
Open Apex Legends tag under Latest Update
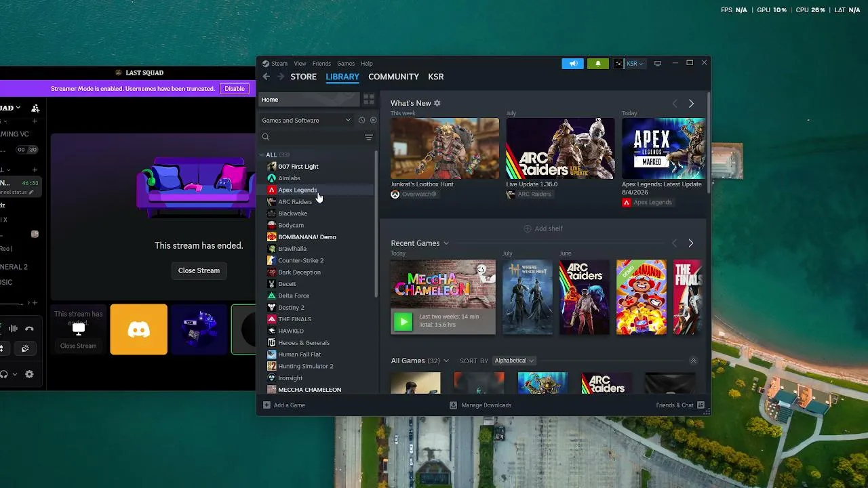pos(647,202)
